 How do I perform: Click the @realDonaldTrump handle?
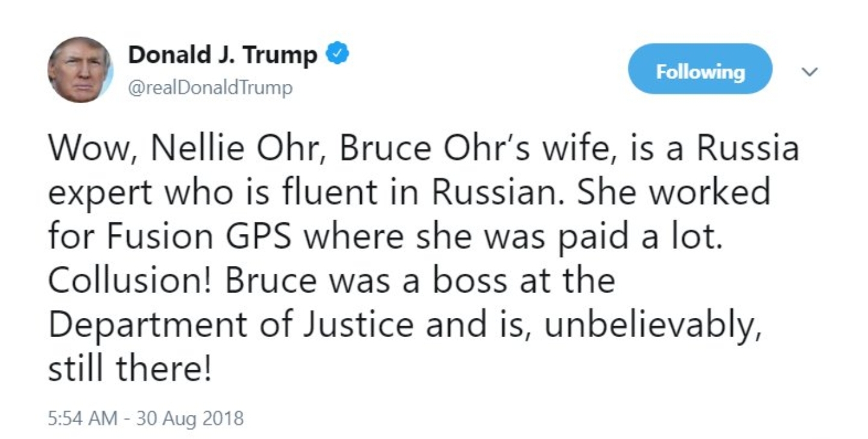tap(210, 88)
